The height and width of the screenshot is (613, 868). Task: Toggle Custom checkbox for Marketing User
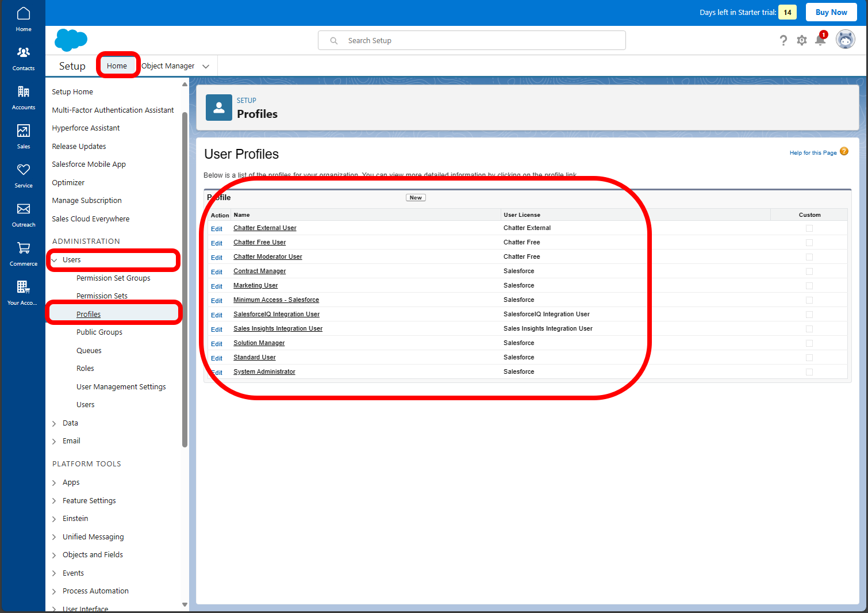(x=809, y=286)
